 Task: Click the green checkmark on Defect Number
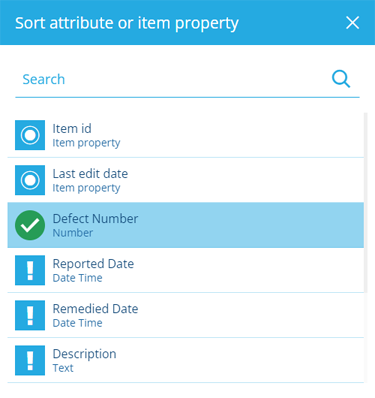tap(30, 225)
